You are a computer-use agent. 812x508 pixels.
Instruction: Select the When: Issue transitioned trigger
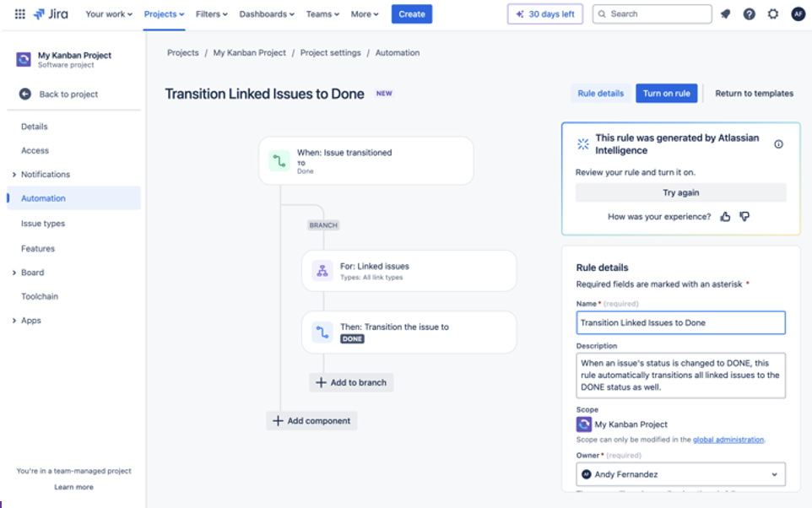pyautogui.click(x=365, y=160)
